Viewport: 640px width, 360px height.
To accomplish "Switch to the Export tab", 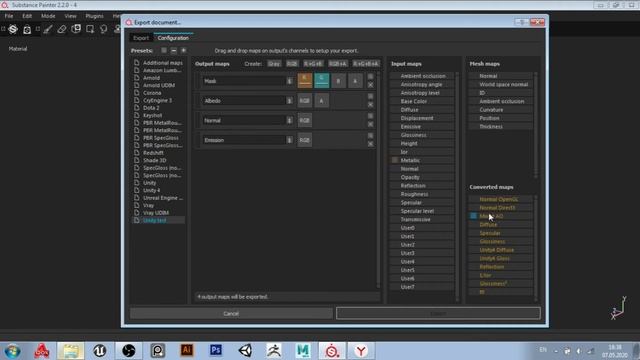I will point(141,38).
